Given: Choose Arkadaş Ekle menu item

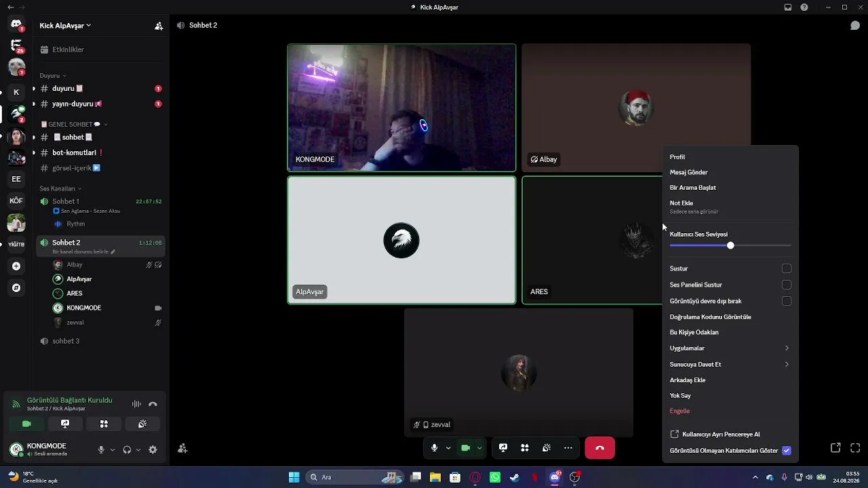Looking at the screenshot, I should click(x=730, y=380).
